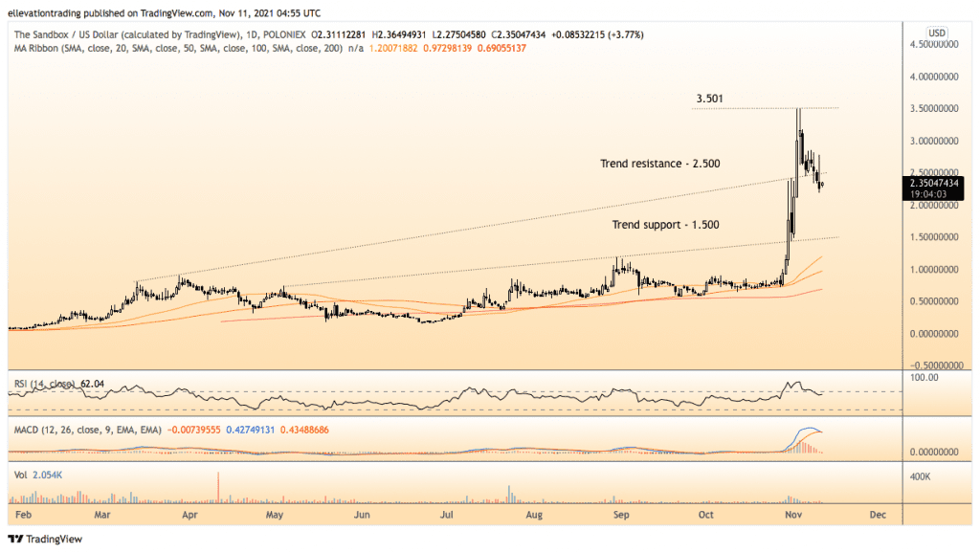Click the Vol 2.054K indicator label
This screenshot has height=553, width=980.
[38, 475]
